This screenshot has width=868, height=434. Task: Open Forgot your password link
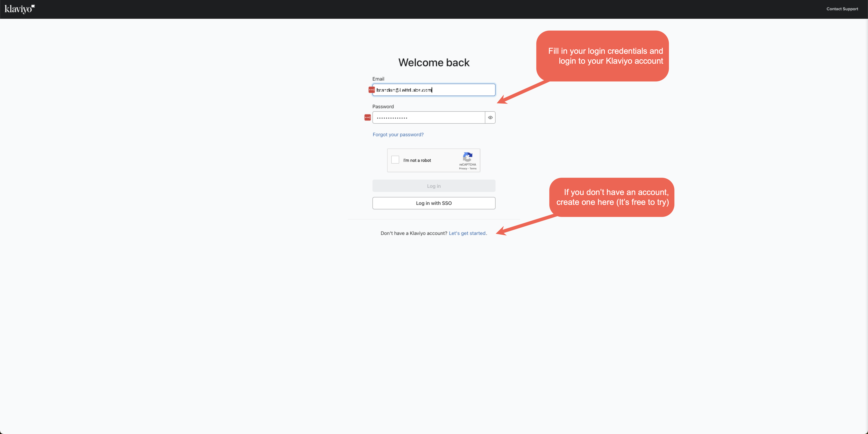pos(398,135)
